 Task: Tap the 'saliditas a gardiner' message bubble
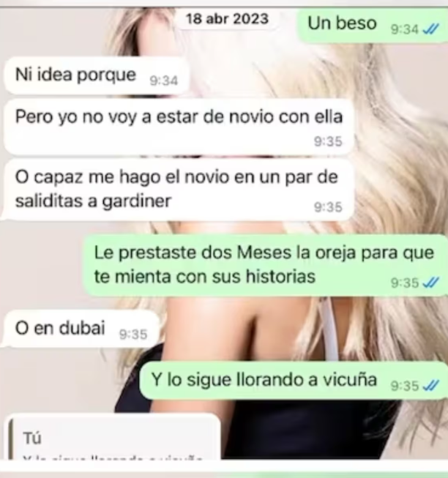tap(177, 190)
